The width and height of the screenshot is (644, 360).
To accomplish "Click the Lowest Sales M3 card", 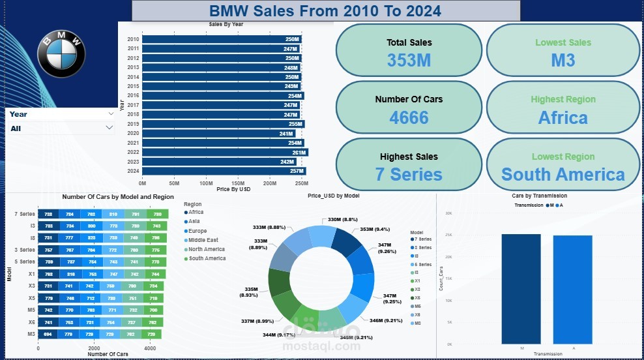I will [x=563, y=51].
